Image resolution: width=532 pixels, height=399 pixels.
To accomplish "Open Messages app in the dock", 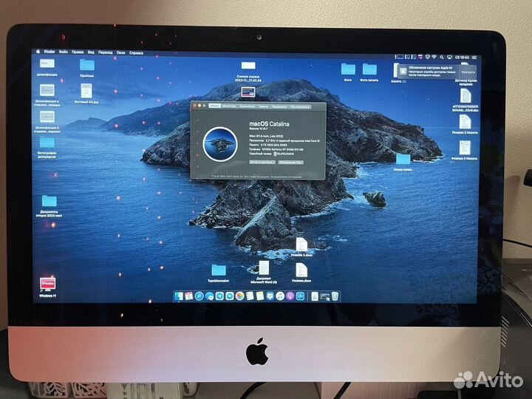I will tap(209, 296).
